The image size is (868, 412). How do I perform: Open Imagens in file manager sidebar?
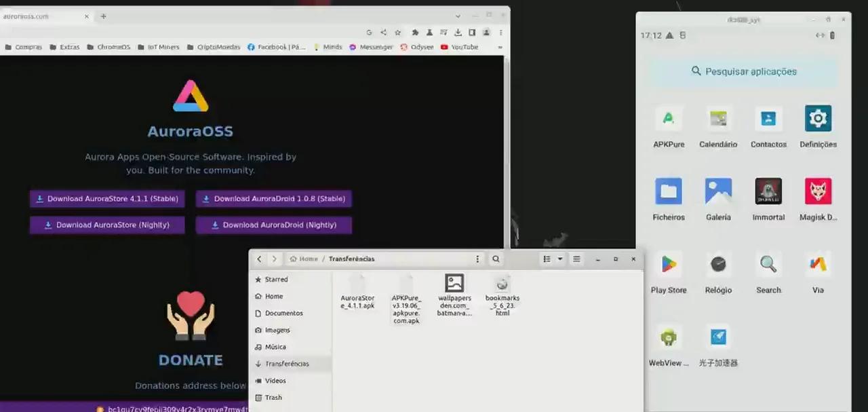point(290,331)
